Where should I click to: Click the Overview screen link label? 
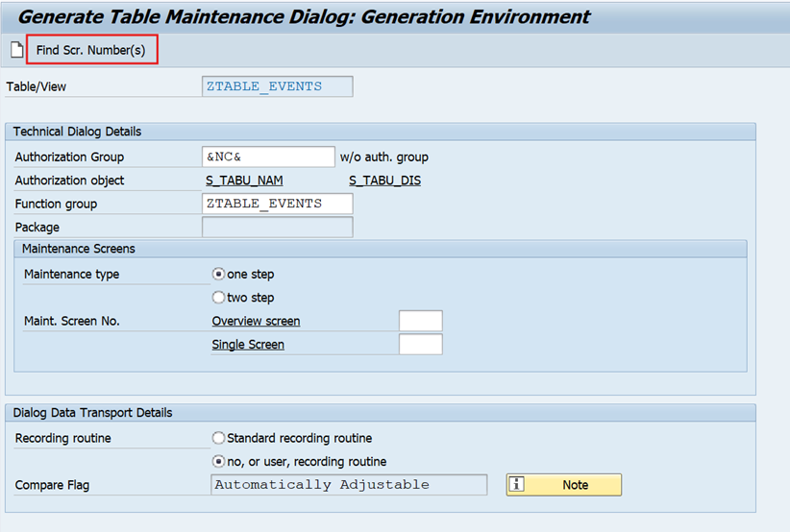[x=256, y=321]
